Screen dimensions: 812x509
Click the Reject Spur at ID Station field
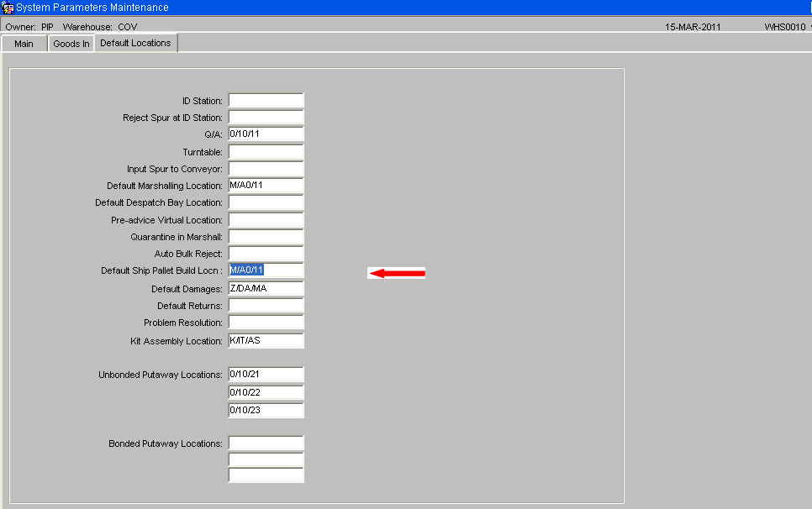coord(266,118)
